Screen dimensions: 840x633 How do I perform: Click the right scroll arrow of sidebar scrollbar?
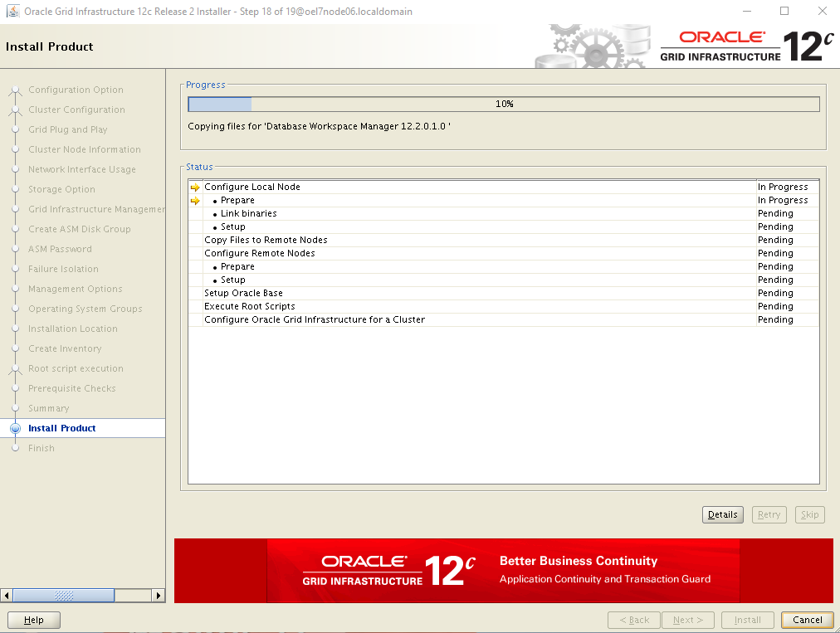(159, 596)
